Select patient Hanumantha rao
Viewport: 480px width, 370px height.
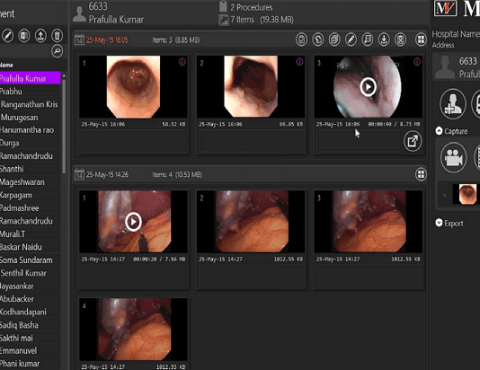(x=30, y=130)
